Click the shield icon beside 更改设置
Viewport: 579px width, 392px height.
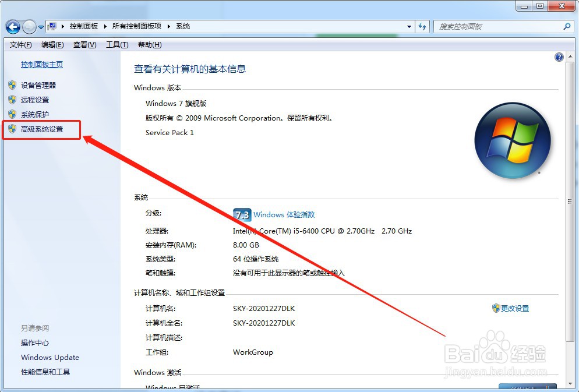[496, 308]
